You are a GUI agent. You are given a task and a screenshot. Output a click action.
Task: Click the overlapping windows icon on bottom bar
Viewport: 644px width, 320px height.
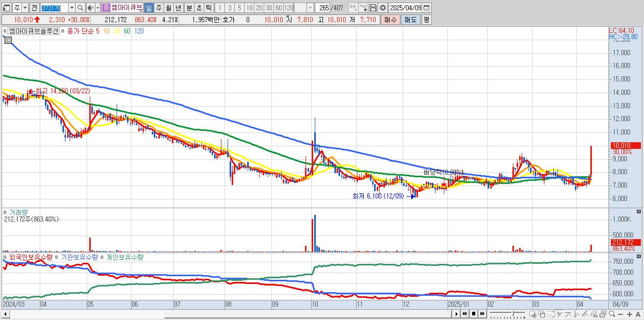click(542, 314)
